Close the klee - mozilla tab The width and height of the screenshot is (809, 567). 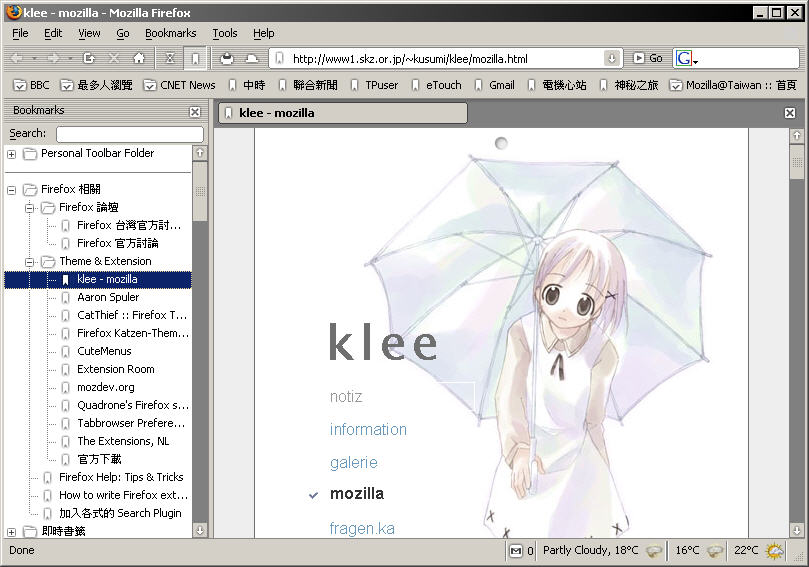coord(790,113)
